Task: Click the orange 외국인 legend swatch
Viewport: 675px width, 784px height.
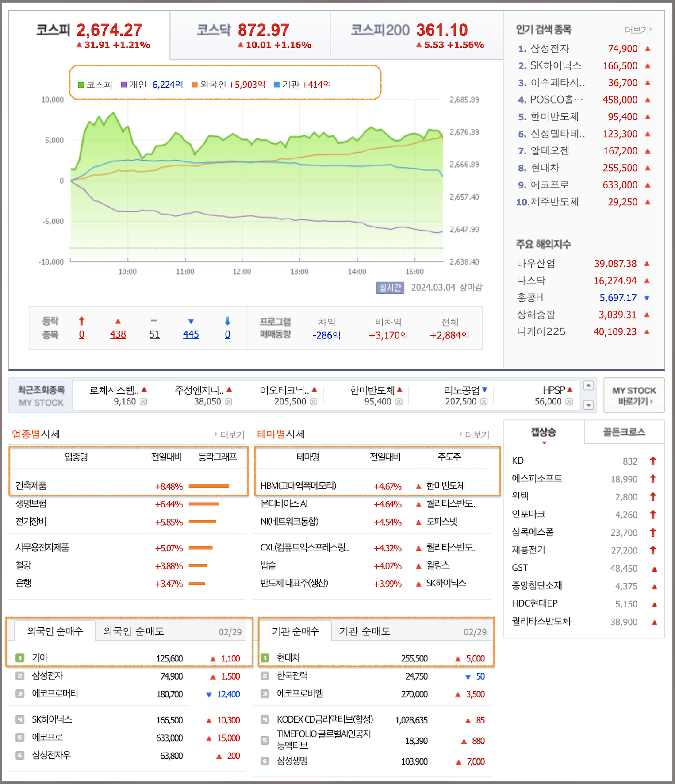Action: (x=195, y=85)
